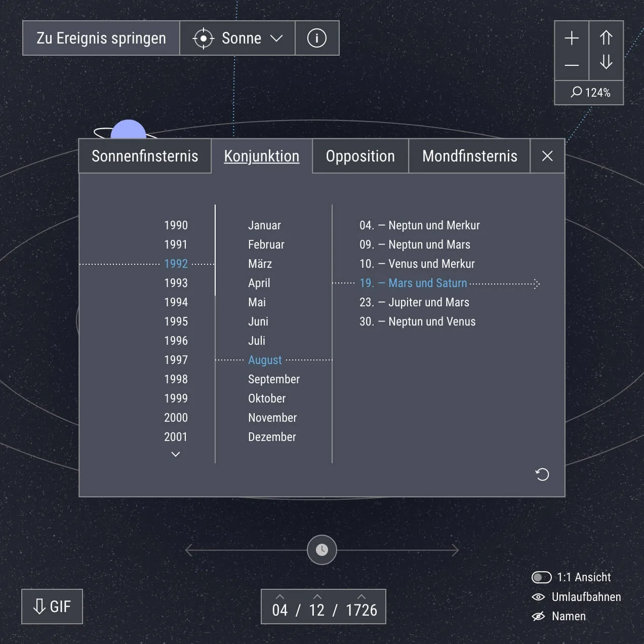Open the Sonne target dropdown
Image resolution: width=644 pixels, height=644 pixels.
point(237,38)
